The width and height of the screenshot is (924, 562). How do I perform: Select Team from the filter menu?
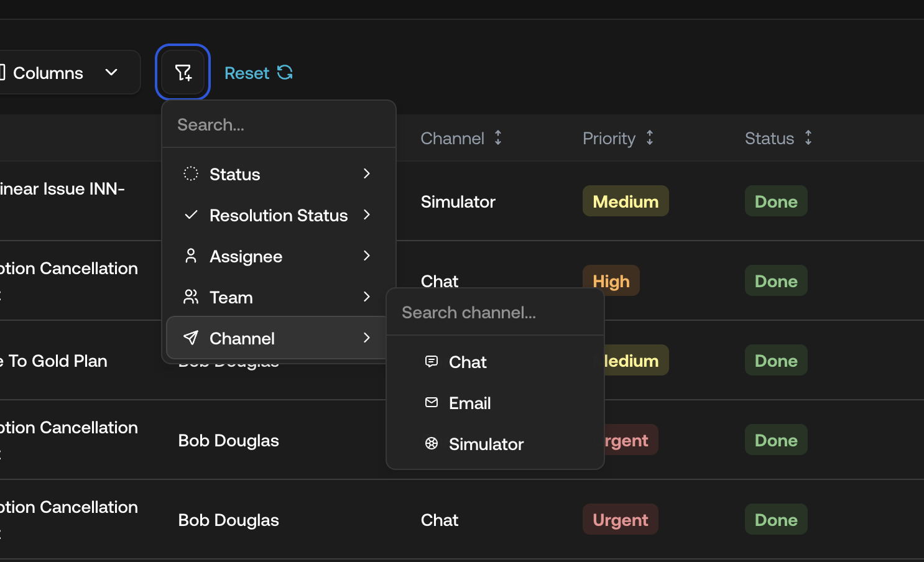pyautogui.click(x=231, y=297)
